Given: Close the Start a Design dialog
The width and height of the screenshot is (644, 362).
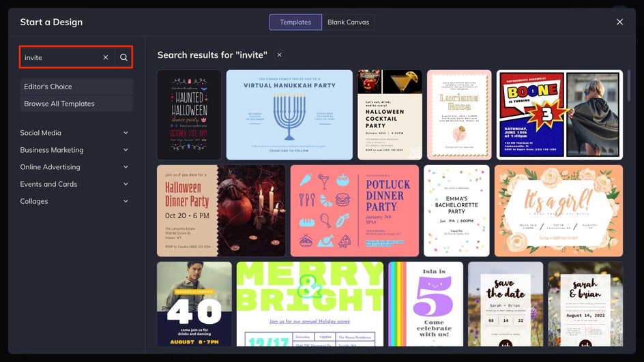Looking at the screenshot, I should [619, 22].
